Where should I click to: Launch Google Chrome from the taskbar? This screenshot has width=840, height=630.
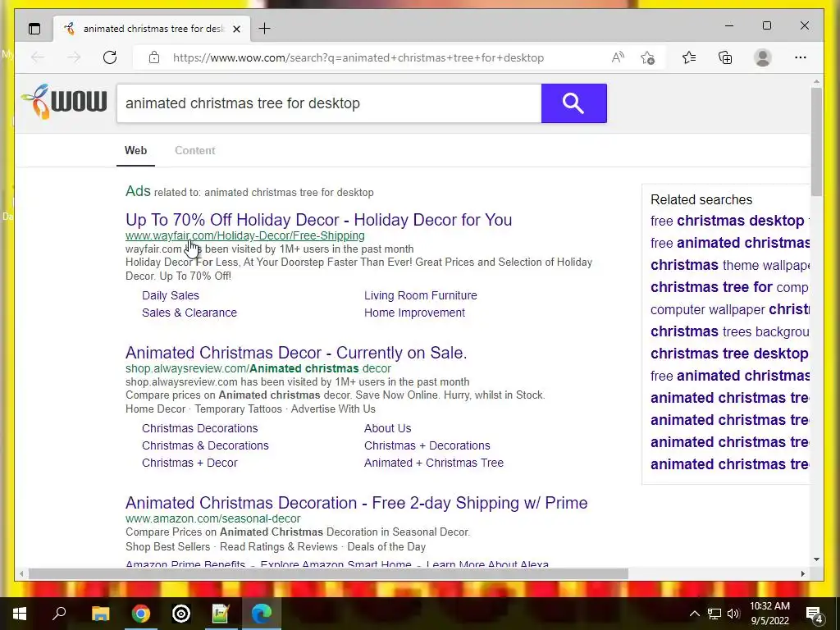(x=141, y=614)
